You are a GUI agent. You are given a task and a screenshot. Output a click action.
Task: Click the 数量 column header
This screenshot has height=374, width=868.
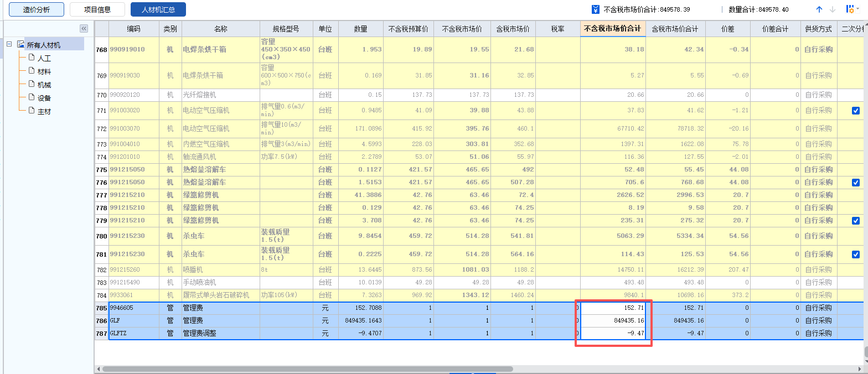pyautogui.click(x=360, y=29)
